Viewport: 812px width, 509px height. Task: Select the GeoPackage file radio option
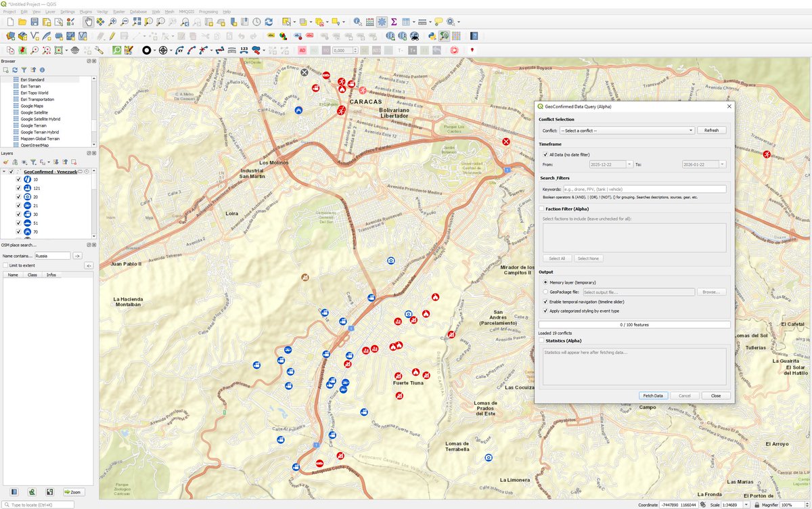point(545,292)
